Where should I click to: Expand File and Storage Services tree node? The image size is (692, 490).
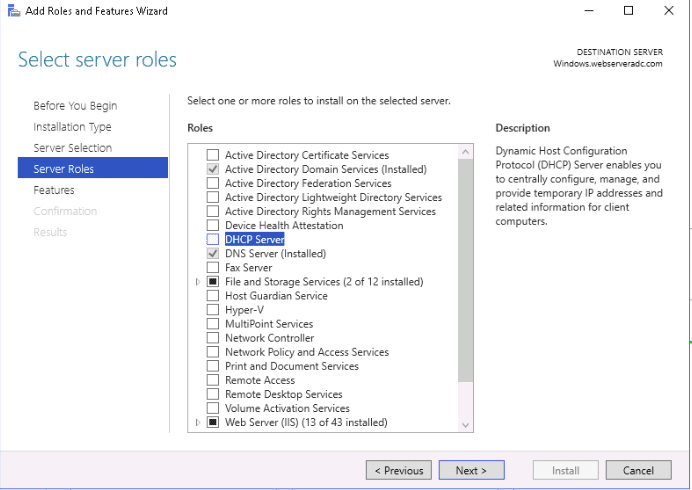198,282
